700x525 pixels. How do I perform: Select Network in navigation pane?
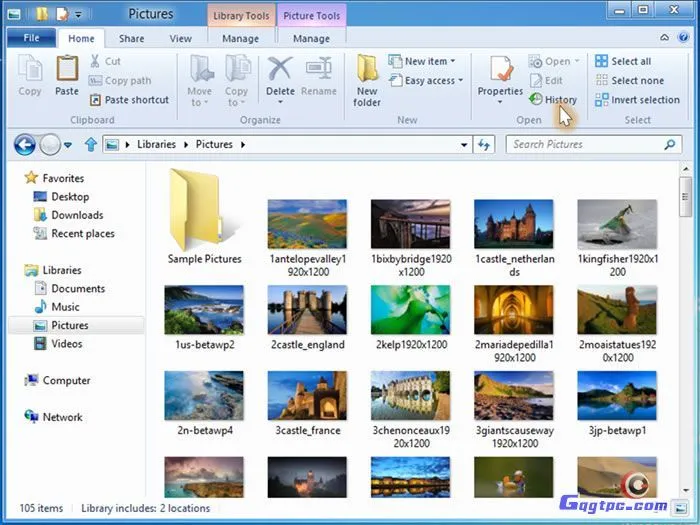54,417
